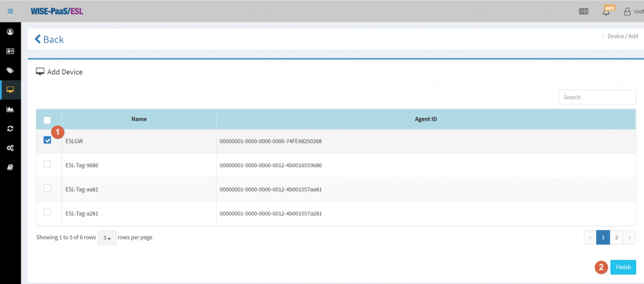This screenshot has height=284, width=644.
Task: Open the notifications bell showing 465
Action: tap(606, 11)
